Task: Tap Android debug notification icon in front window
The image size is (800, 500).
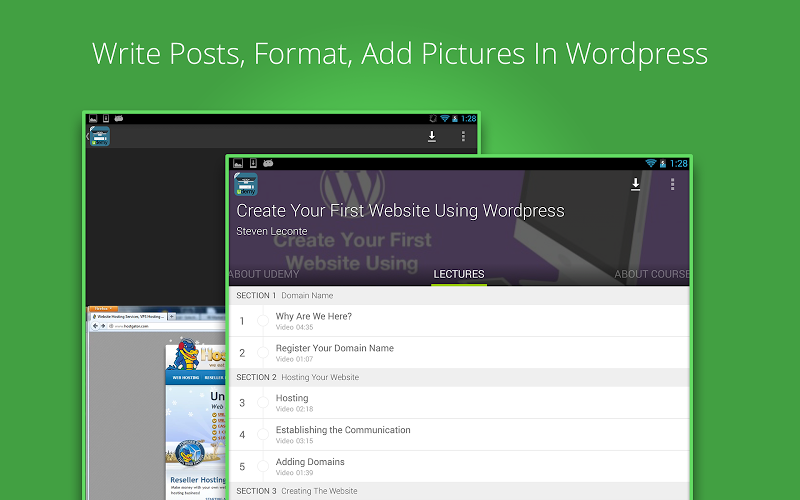Action: (x=268, y=163)
